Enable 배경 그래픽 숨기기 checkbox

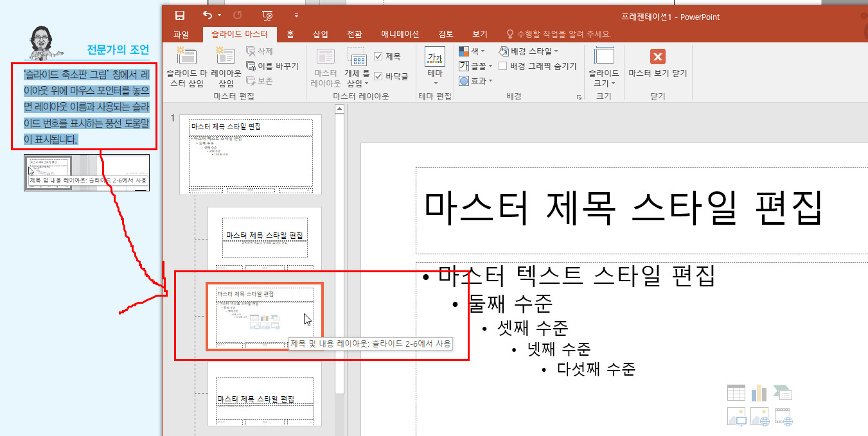click(503, 66)
